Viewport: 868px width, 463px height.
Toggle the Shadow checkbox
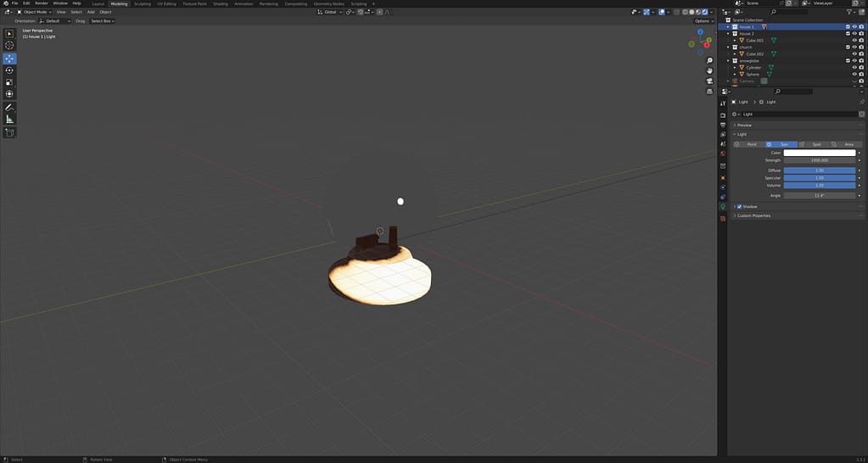740,206
